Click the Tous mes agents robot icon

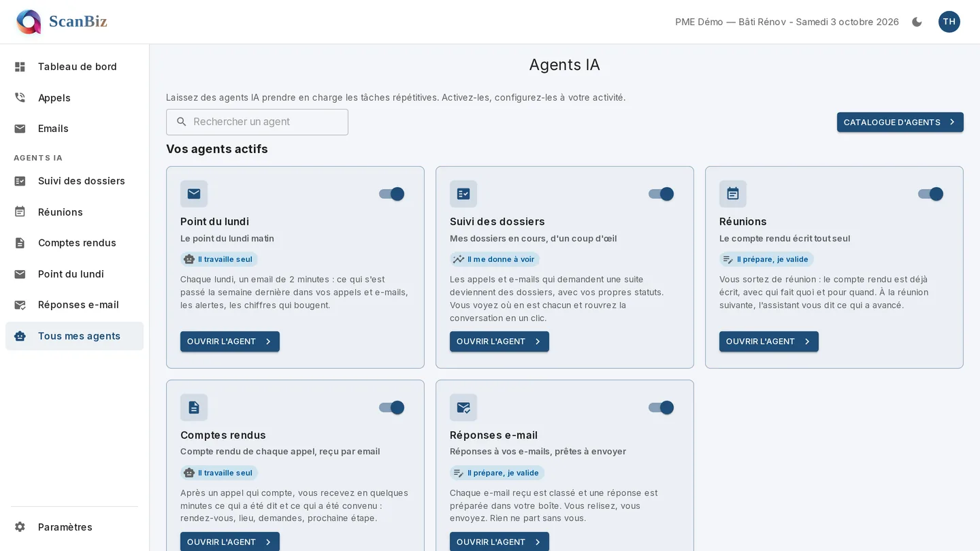pos(20,336)
